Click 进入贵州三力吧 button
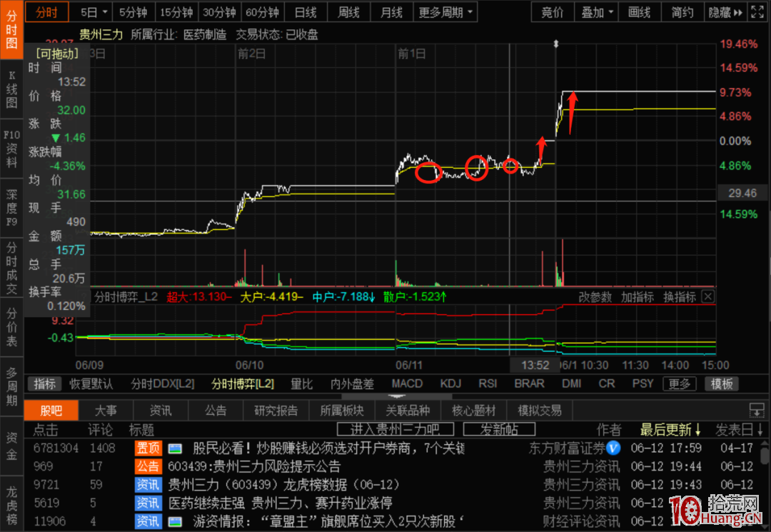 (x=395, y=429)
